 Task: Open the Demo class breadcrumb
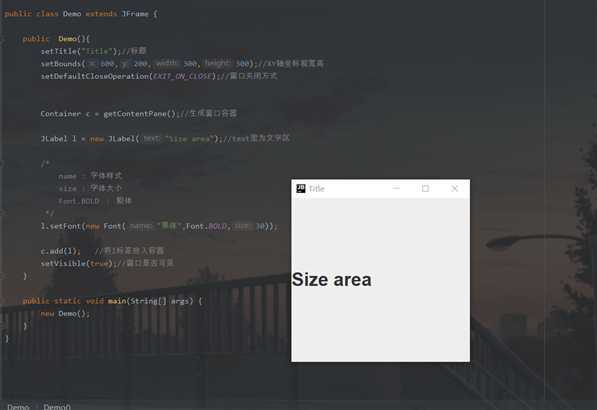[x=18, y=407]
